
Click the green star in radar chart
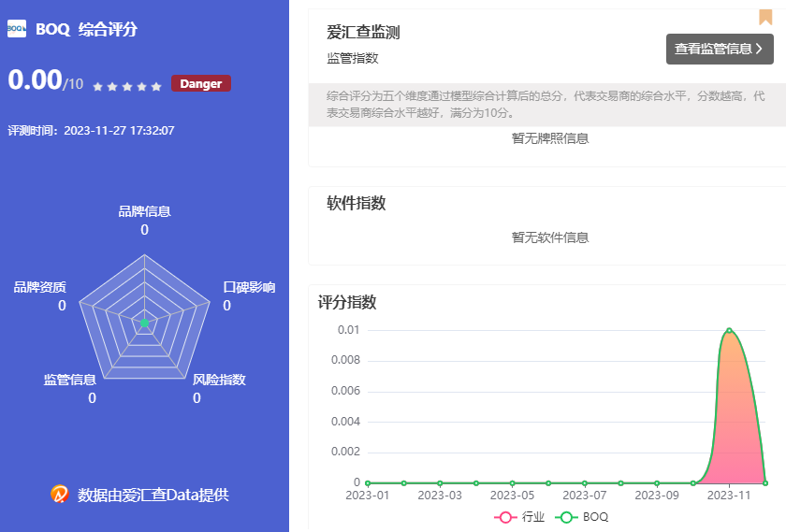tap(144, 323)
